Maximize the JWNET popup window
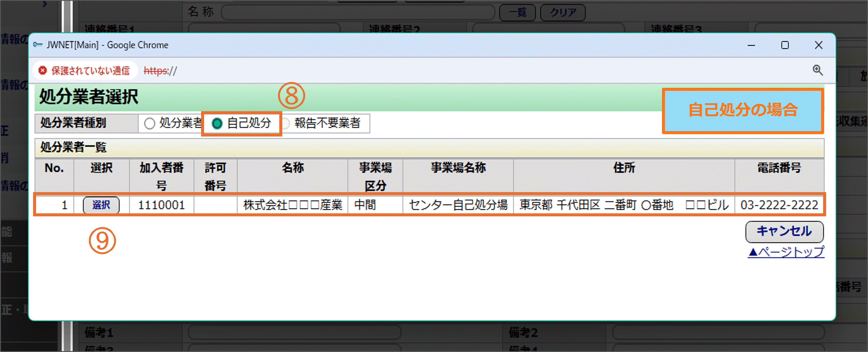Viewport: 868px width, 352px height. (x=785, y=45)
